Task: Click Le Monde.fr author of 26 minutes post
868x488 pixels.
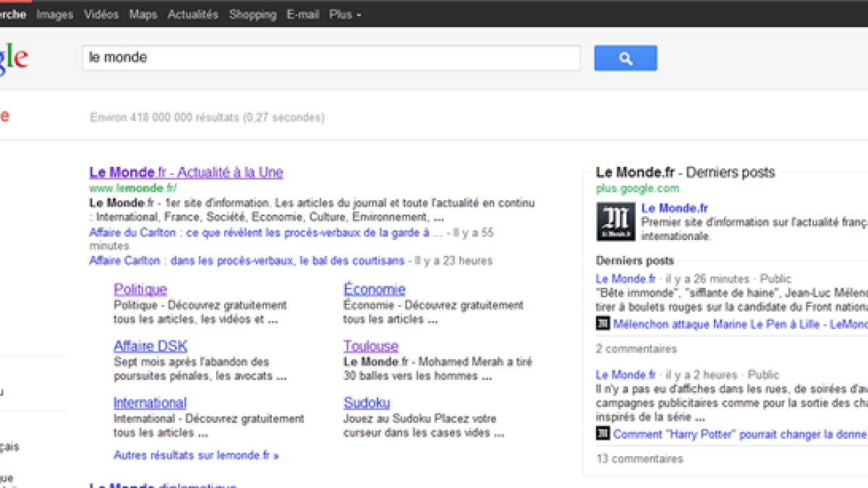Action: [x=626, y=279]
